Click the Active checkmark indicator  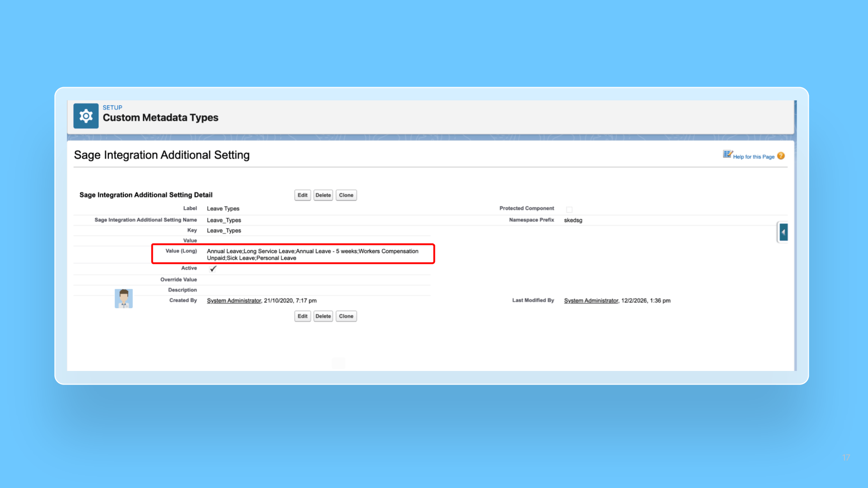pos(213,268)
